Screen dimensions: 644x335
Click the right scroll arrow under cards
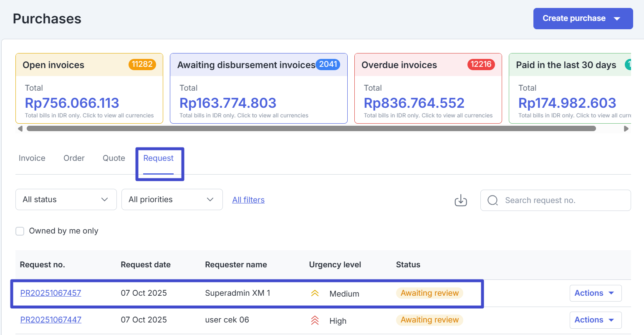click(626, 129)
